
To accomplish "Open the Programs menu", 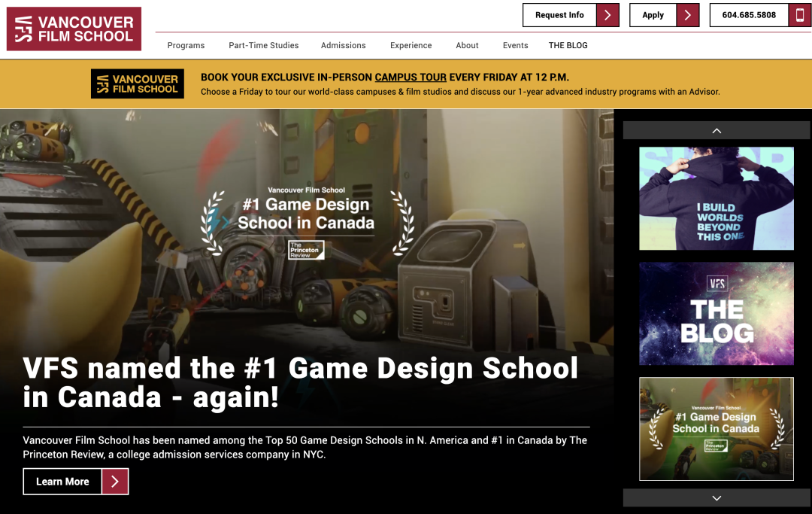I will click(x=186, y=46).
